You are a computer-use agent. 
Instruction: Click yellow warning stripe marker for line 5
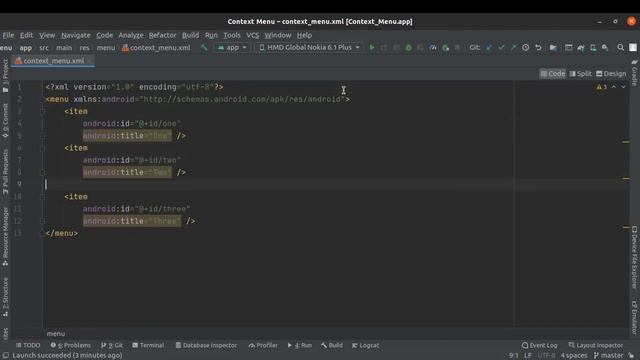[626, 142]
